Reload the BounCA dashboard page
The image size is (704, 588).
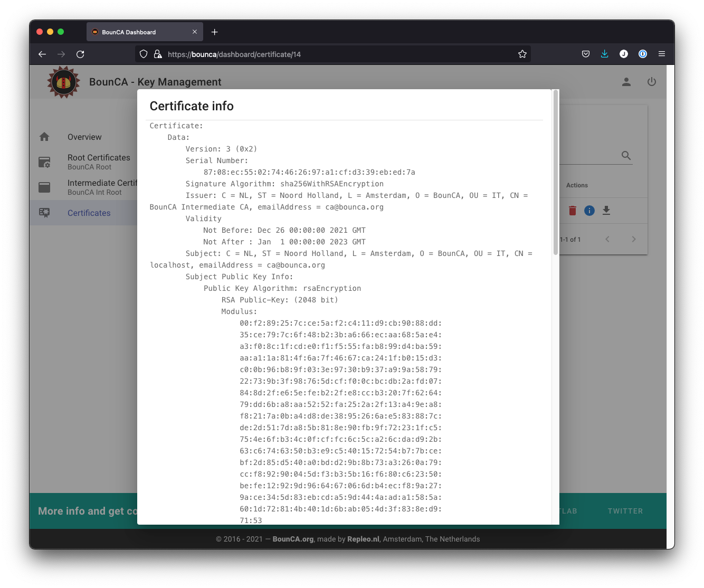pyautogui.click(x=80, y=54)
